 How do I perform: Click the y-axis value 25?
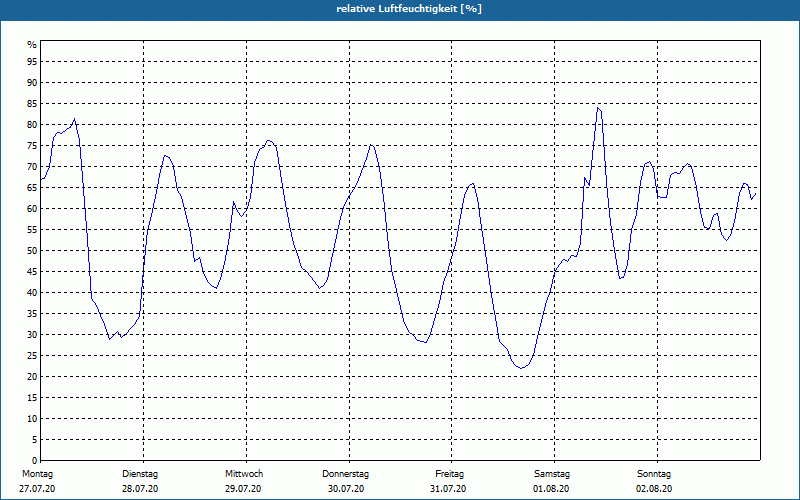pos(32,355)
